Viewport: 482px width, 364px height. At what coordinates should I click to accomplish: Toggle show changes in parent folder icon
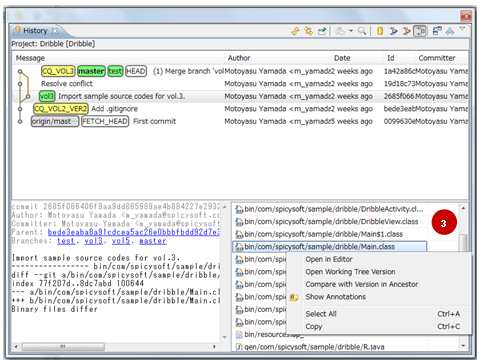406,31
